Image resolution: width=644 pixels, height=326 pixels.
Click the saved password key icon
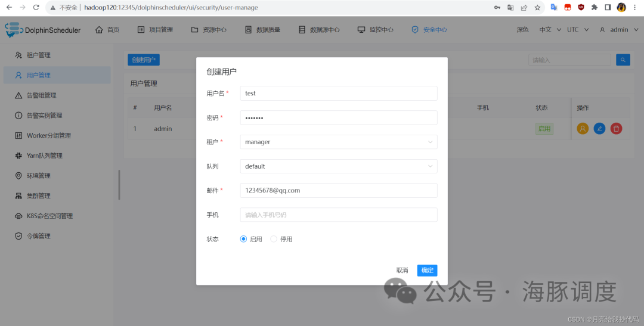497,7
